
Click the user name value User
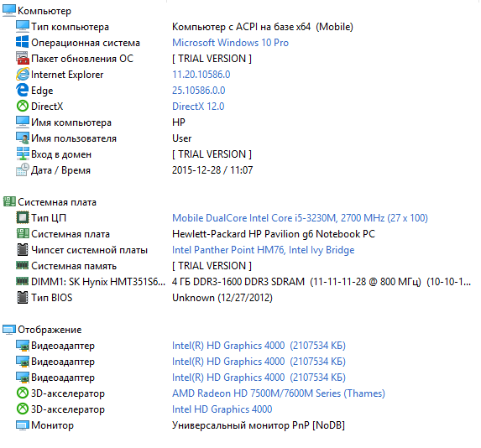pyautogui.click(x=182, y=138)
